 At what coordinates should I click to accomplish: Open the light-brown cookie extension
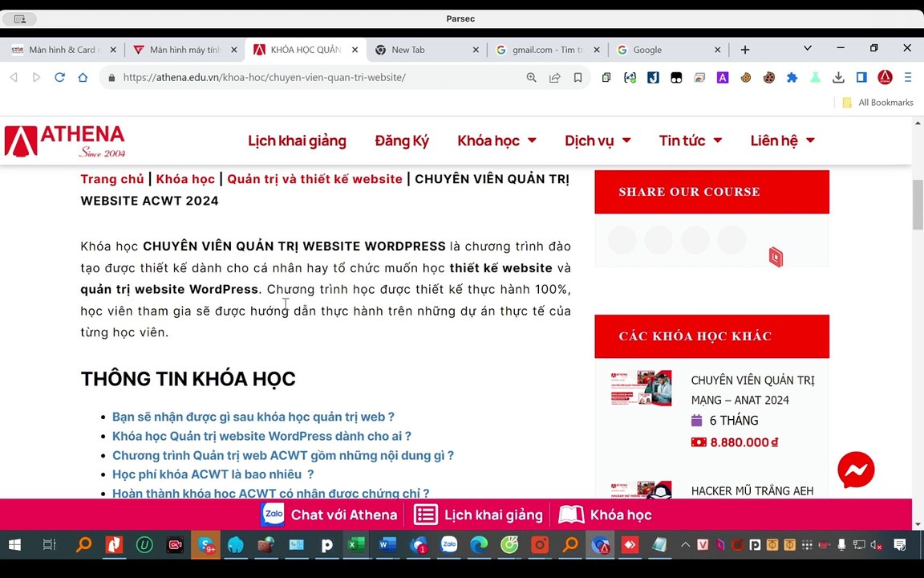coord(746,77)
